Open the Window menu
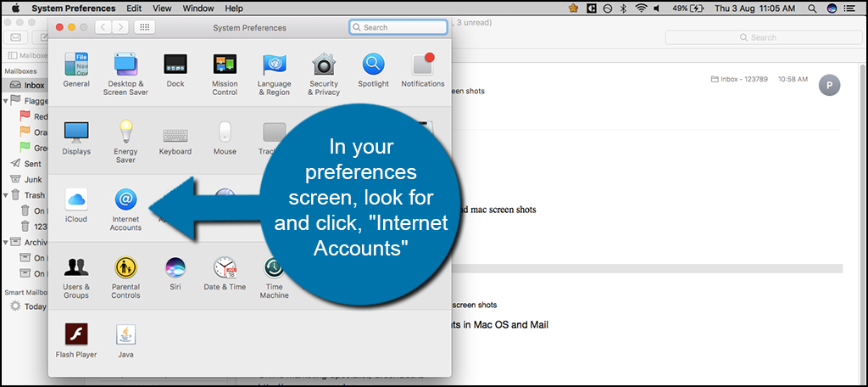The width and height of the screenshot is (868, 387). click(198, 8)
